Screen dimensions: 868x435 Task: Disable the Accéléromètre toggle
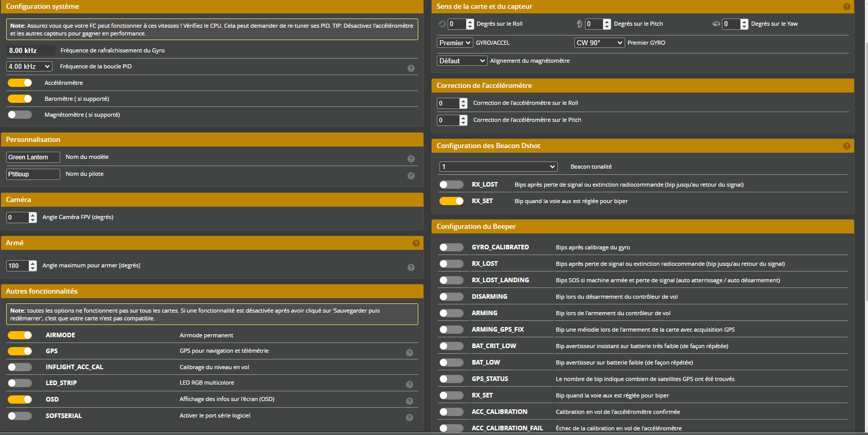click(x=20, y=83)
